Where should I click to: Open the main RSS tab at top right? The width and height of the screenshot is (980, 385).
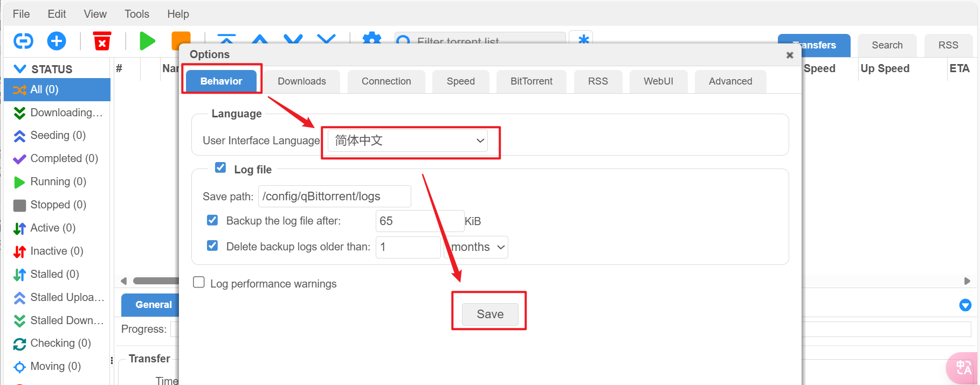948,45
